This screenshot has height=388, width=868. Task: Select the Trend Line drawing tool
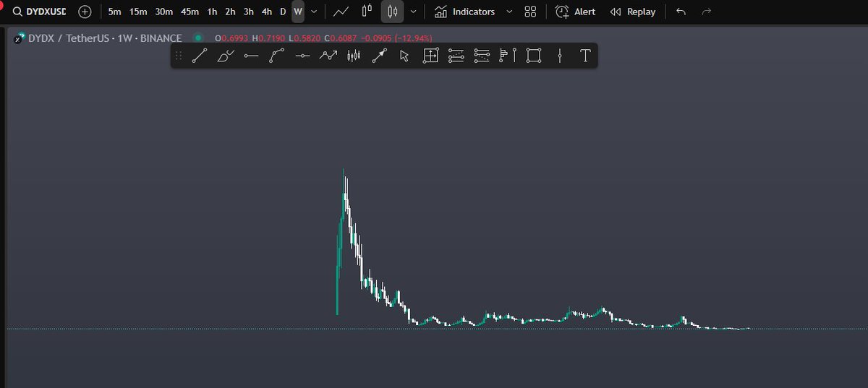click(200, 56)
